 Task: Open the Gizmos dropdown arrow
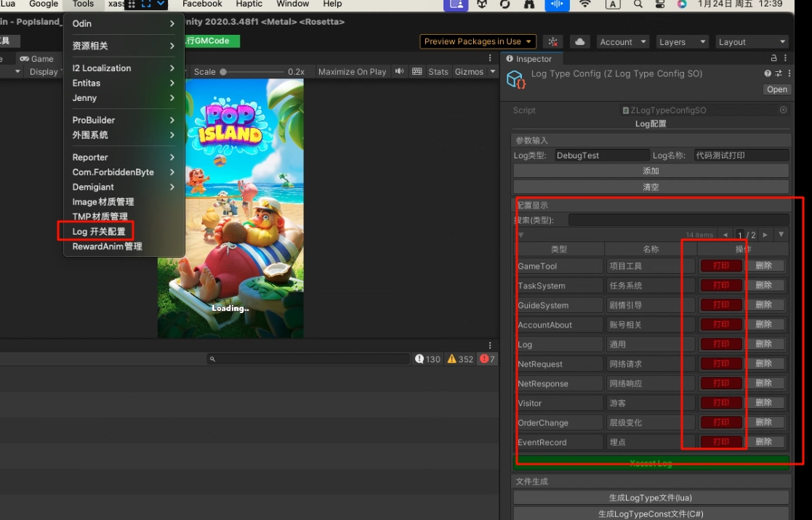click(492, 71)
